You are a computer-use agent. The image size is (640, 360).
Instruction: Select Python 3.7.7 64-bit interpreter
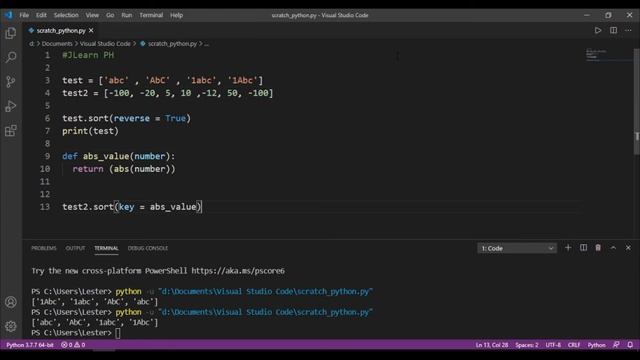pyautogui.click(x=30, y=345)
